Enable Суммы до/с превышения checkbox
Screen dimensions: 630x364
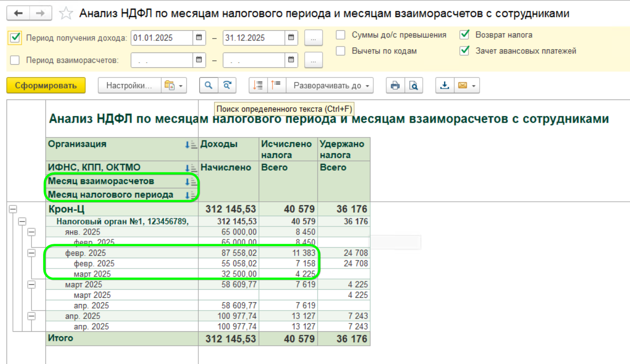coord(341,35)
